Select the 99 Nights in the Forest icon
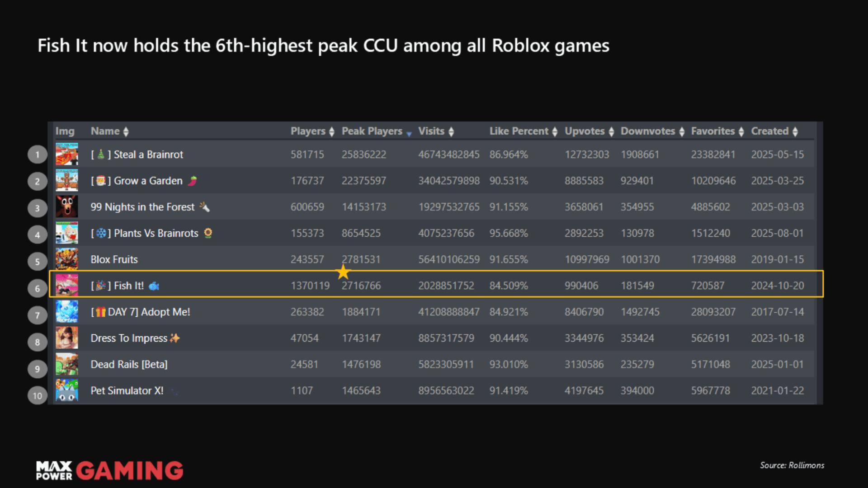The image size is (868, 488). pos(67,206)
